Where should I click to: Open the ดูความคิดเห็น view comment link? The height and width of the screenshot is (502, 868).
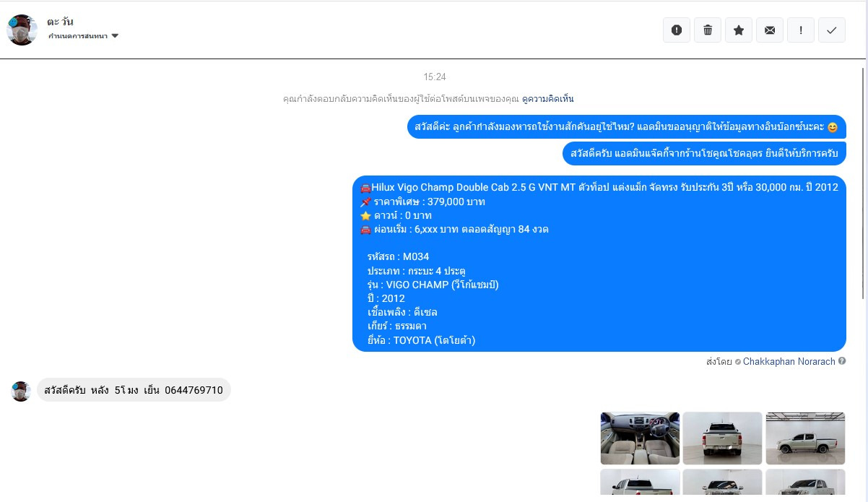(x=547, y=99)
